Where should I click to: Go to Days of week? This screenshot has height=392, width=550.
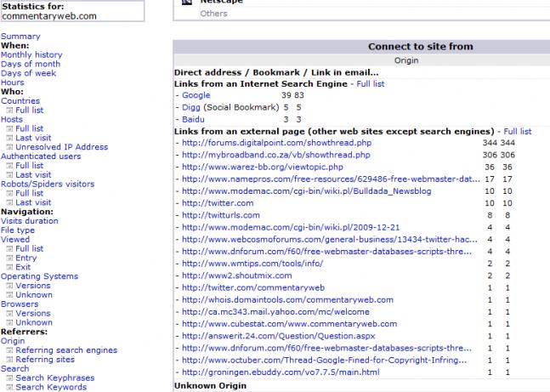click(x=28, y=73)
